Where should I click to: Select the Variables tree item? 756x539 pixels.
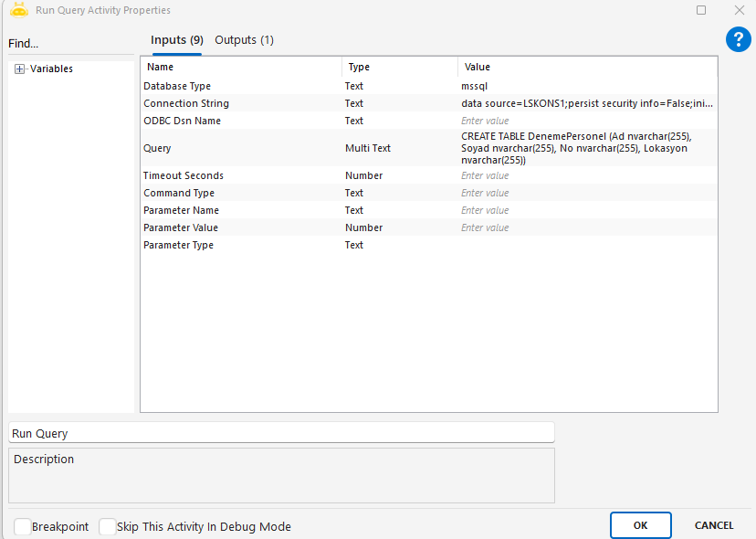(x=51, y=69)
